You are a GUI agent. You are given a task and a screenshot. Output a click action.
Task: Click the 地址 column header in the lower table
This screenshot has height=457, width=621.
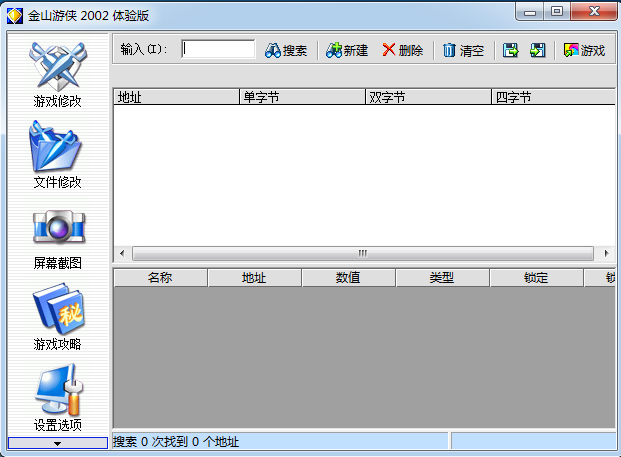click(254, 278)
